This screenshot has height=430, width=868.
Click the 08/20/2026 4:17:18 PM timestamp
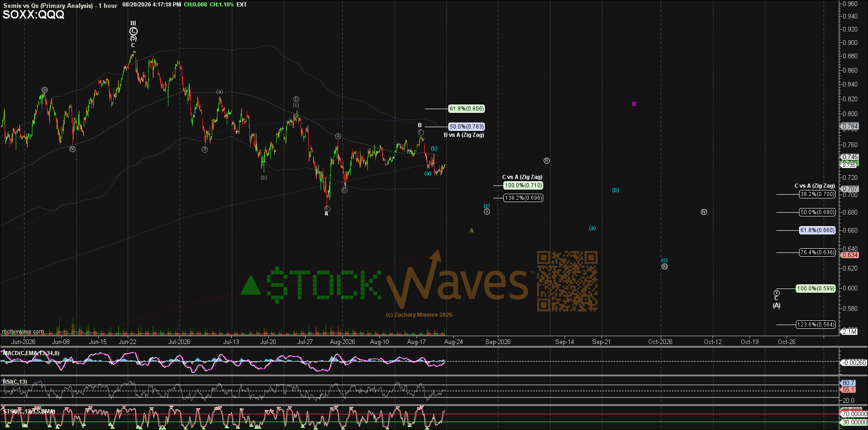coord(152,5)
